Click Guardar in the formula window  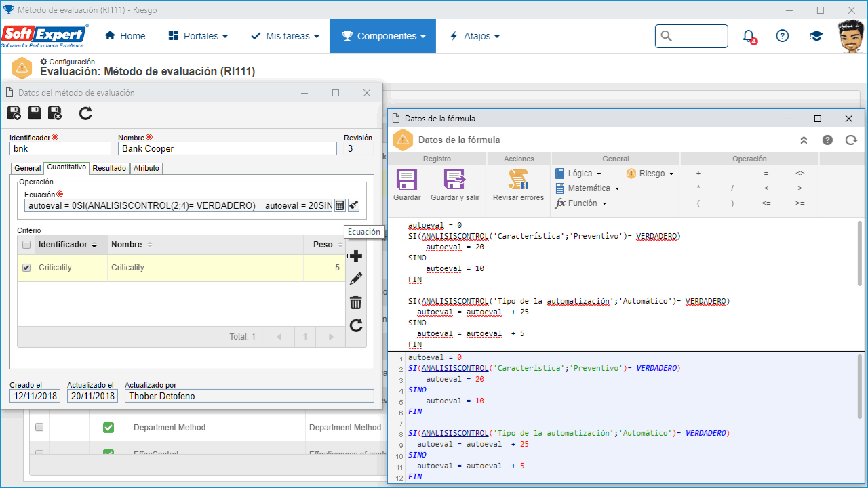tap(407, 186)
